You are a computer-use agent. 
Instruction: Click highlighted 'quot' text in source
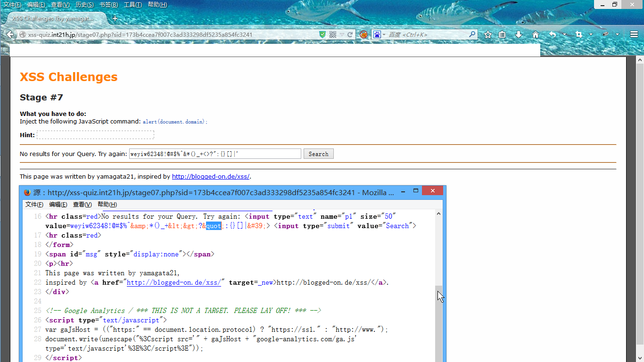click(x=214, y=226)
